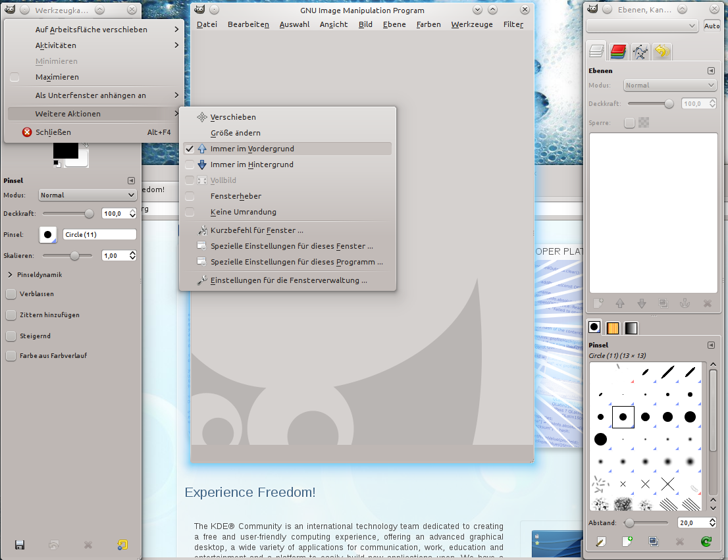The image size is (728, 560).
Task: Select the Gradients tab icon
Action: pyautogui.click(x=631, y=328)
